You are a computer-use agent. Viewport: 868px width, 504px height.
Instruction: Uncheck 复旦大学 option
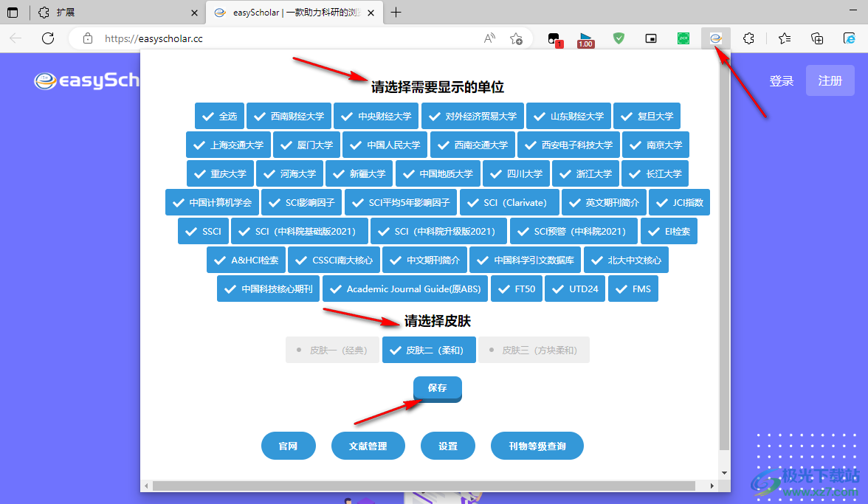[x=647, y=116]
